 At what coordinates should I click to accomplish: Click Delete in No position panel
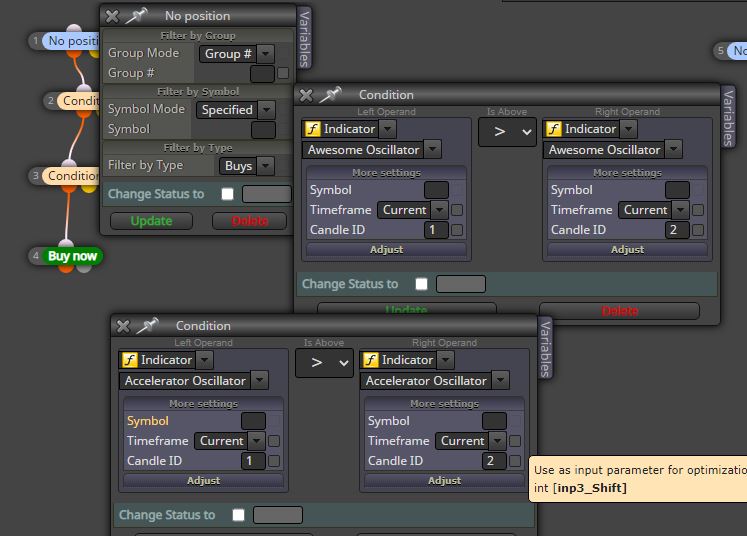[250, 221]
